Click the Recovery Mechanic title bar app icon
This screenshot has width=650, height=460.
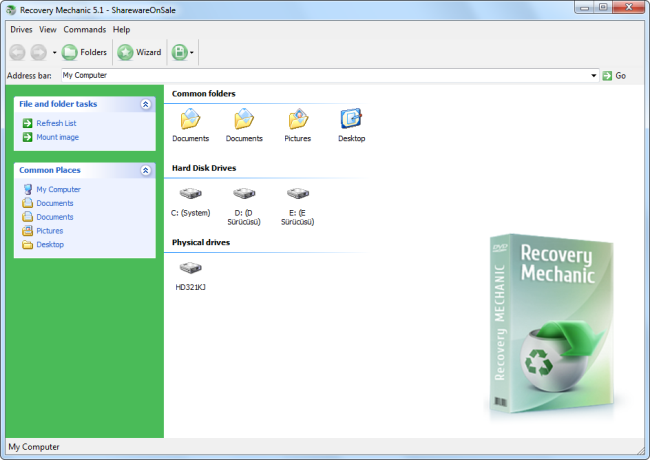click(12, 10)
